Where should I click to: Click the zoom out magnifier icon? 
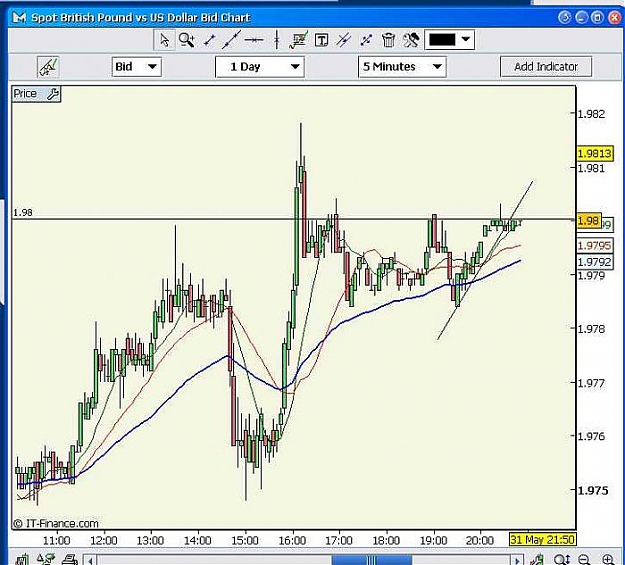[584, 559]
